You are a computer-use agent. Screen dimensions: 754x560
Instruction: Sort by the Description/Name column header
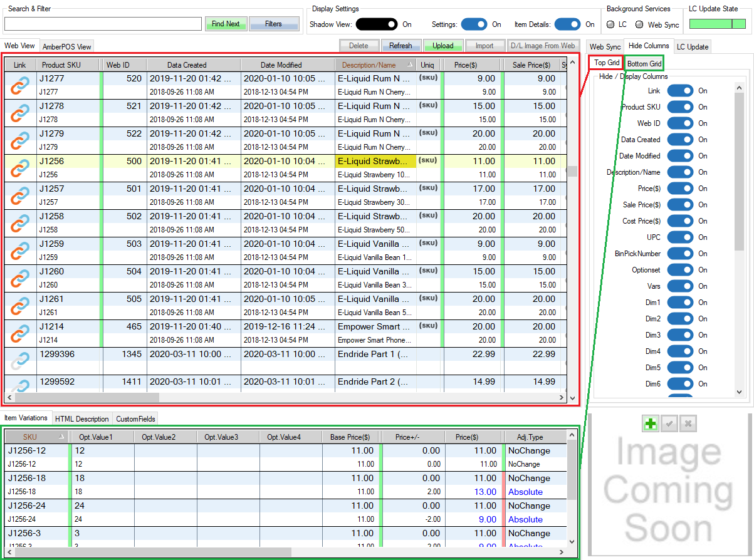click(x=375, y=65)
